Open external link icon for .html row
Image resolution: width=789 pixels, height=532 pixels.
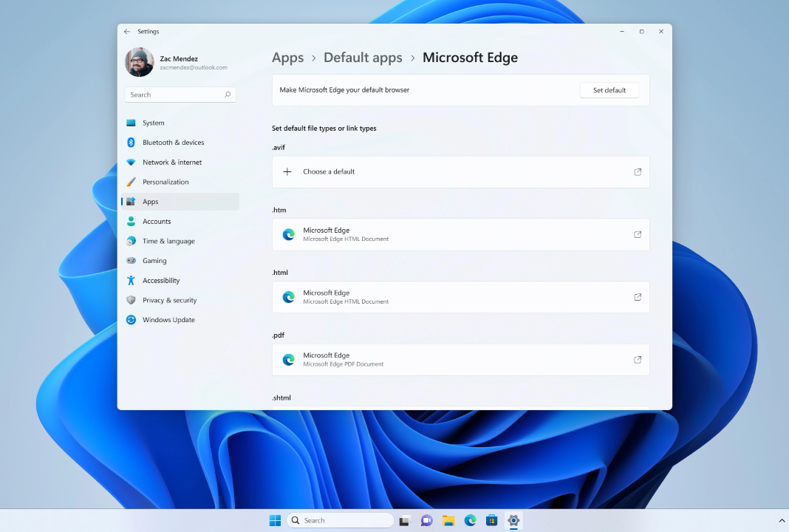tap(638, 297)
